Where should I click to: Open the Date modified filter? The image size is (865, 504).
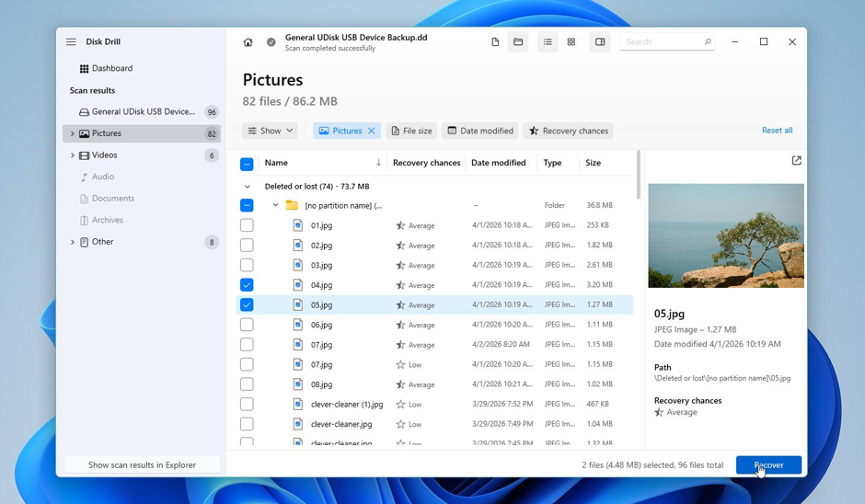[x=480, y=131]
